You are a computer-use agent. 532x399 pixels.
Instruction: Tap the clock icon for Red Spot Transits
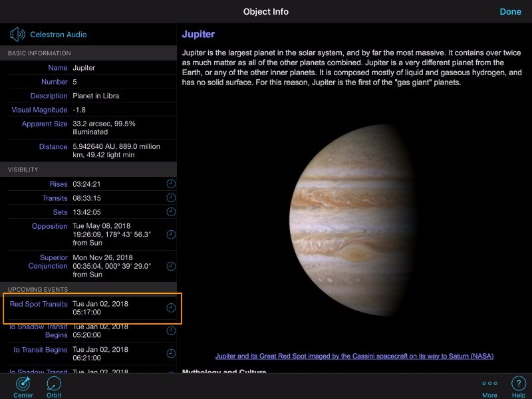171,308
